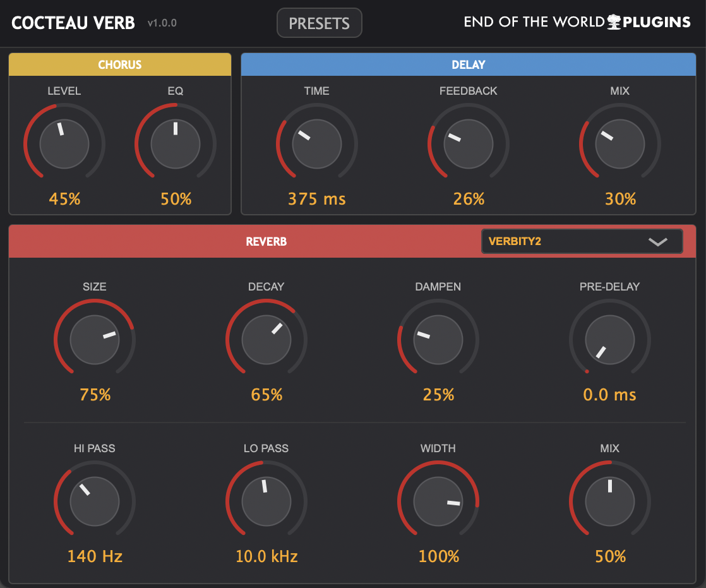
Task: Click the DELAY section header
Action: point(468,64)
